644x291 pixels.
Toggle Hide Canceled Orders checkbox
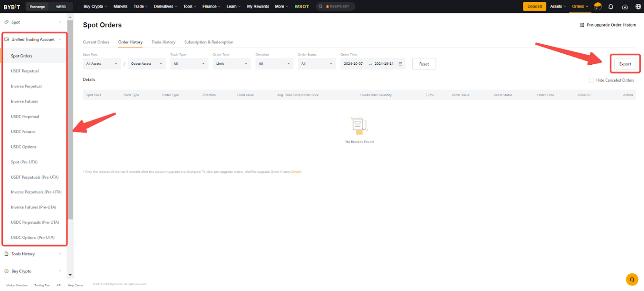[591, 80]
